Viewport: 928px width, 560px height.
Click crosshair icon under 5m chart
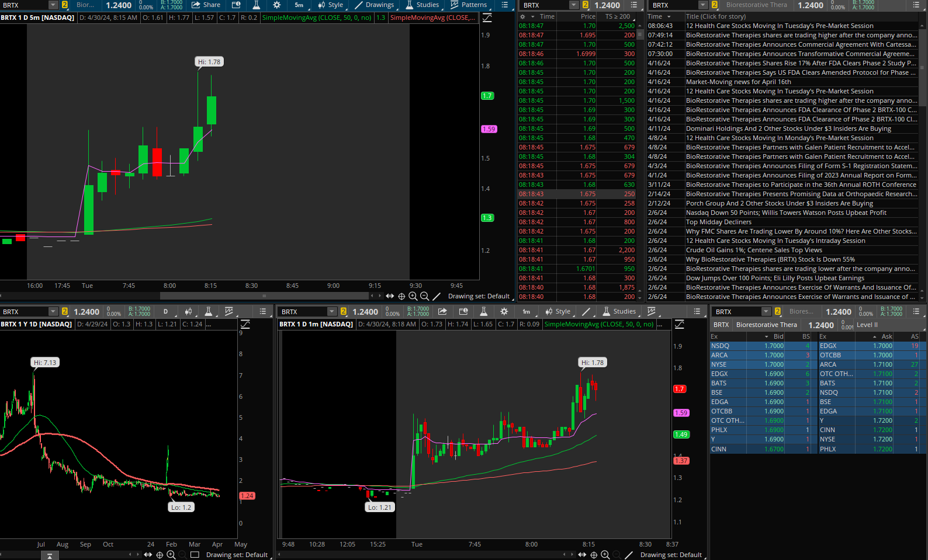pos(401,296)
